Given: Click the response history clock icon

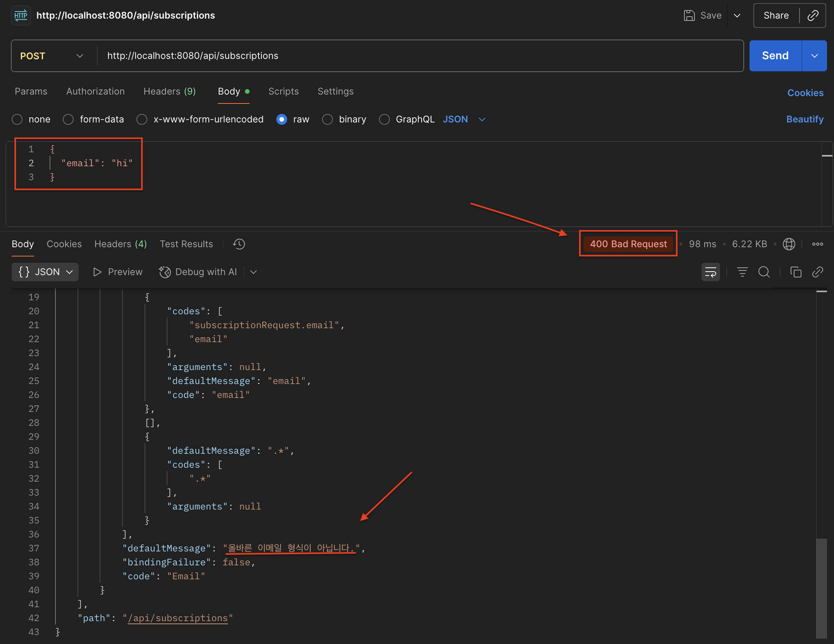Looking at the screenshot, I should click(x=239, y=244).
